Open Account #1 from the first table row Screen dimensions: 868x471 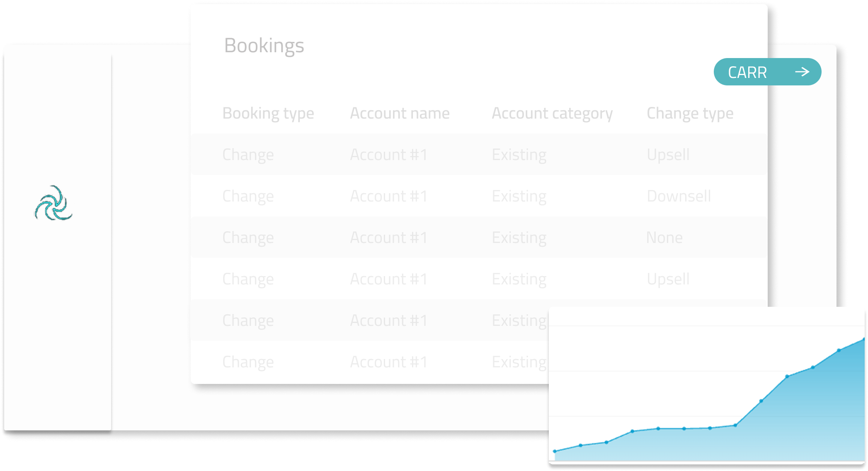tap(388, 154)
